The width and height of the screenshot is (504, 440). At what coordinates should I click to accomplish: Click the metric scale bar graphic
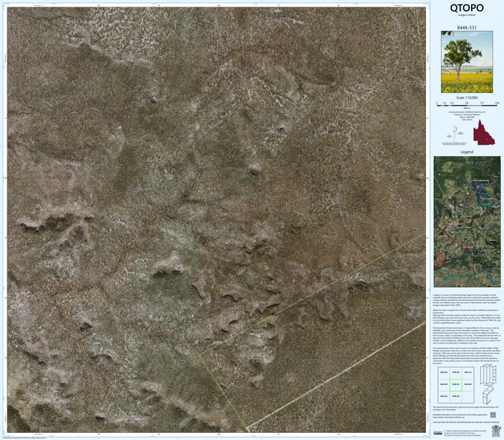point(467,105)
